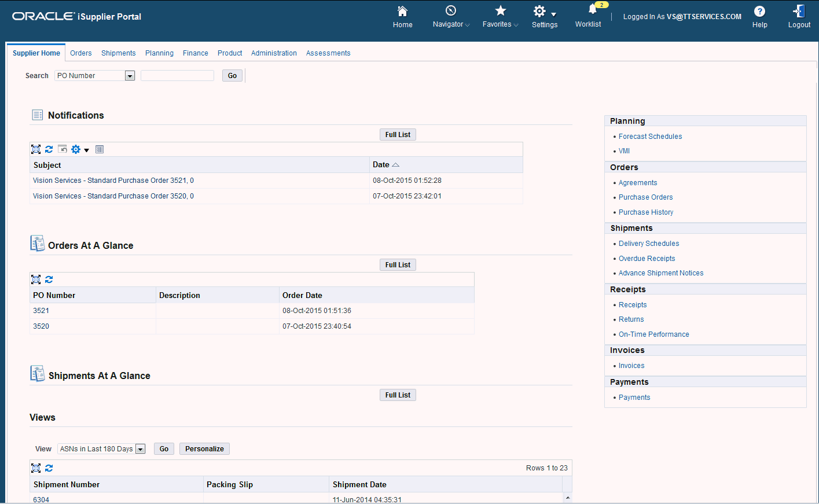
Task: Click the Go button next to Search
Action: click(232, 76)
